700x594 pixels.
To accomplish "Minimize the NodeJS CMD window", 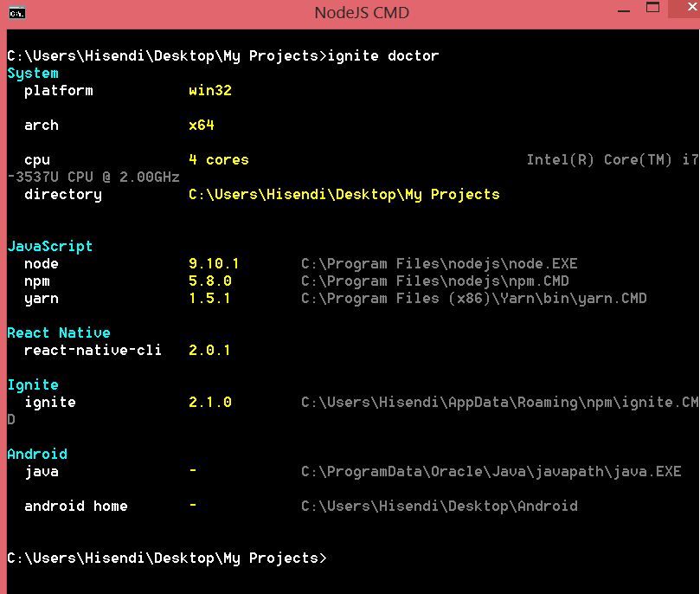I will [x=624, y=10].
